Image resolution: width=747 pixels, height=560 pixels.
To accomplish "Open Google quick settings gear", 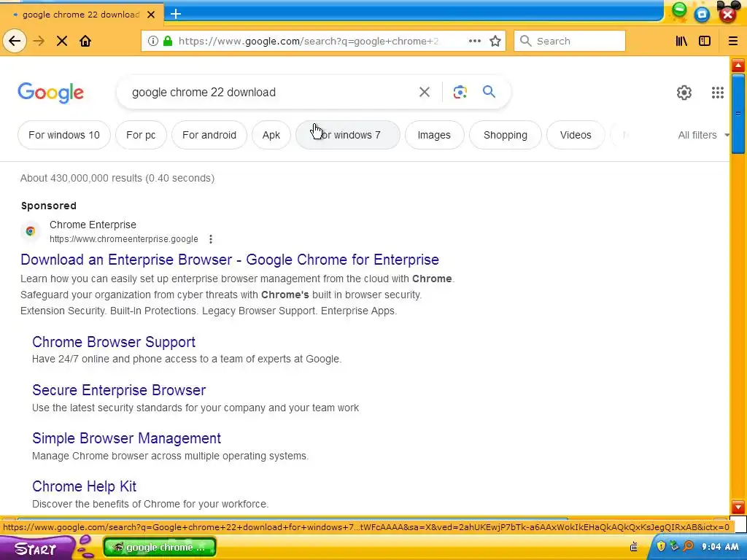I will tap(684, 93).
